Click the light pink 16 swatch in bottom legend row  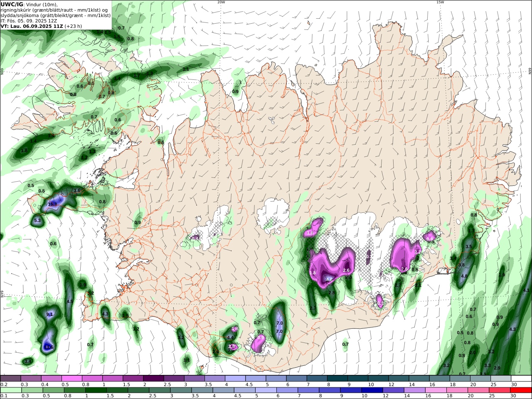[436, 390]
